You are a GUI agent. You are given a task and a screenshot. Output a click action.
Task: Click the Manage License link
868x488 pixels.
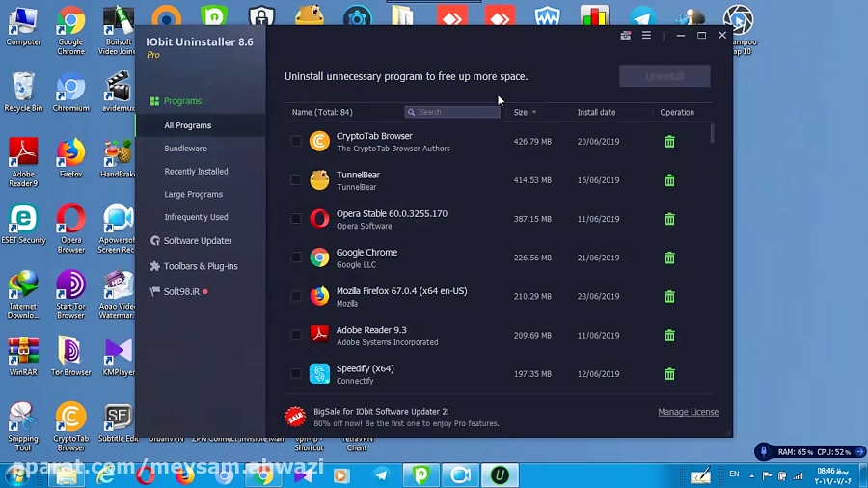[688, 412]
